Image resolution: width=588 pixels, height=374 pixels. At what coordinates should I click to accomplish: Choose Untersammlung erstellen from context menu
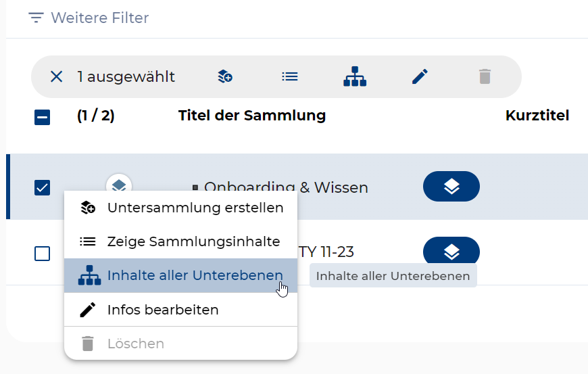click(x=195, y=208)
